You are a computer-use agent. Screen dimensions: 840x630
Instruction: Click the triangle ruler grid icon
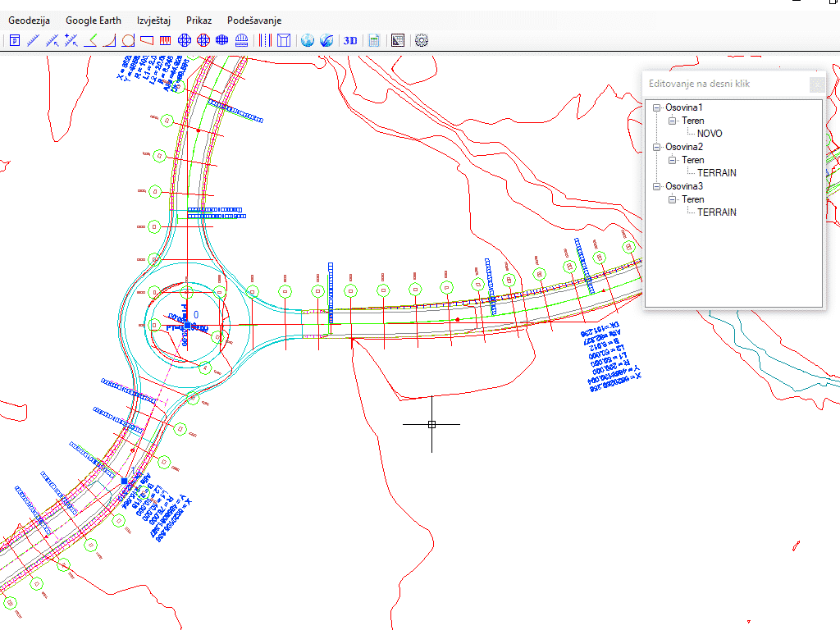click(x=398, y=40)
